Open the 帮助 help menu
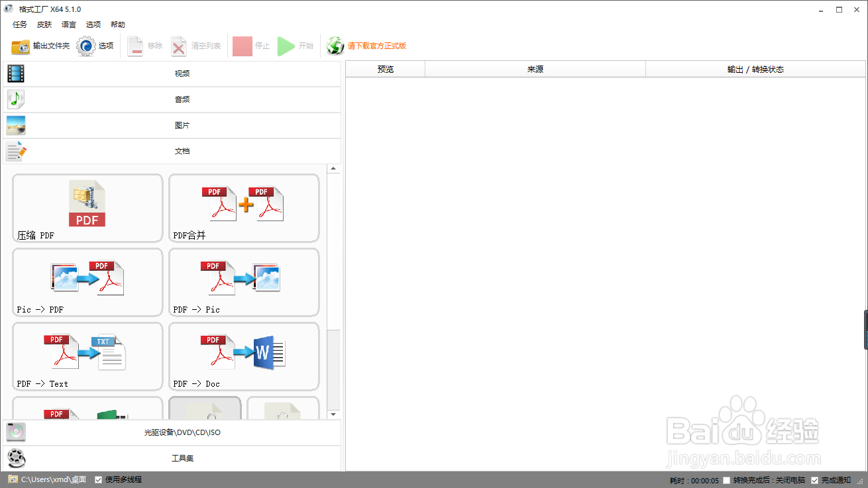Image resolution: width=868 pixels, height=488 pixels. 118,24
